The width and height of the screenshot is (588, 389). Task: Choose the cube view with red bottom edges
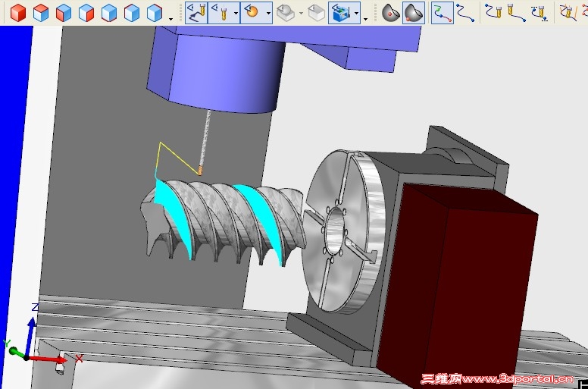click(109, 12)
